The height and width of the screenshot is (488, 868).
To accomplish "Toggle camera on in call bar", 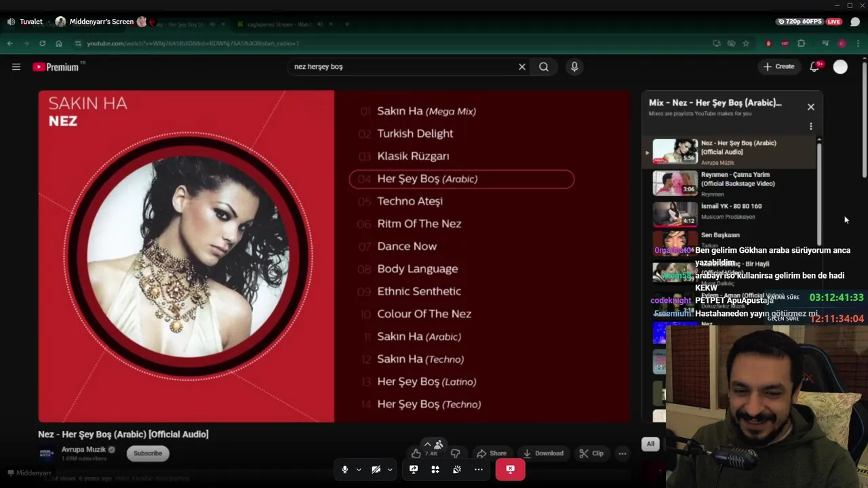I will click(376, 469).
